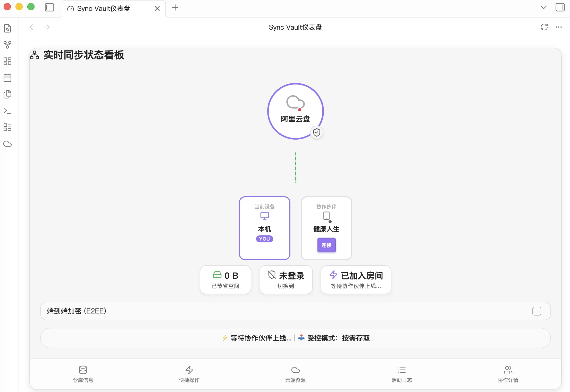The image size is (570, 392).
Task: Click the phone icon on 健康人生 card
Action: click(326, 216)
